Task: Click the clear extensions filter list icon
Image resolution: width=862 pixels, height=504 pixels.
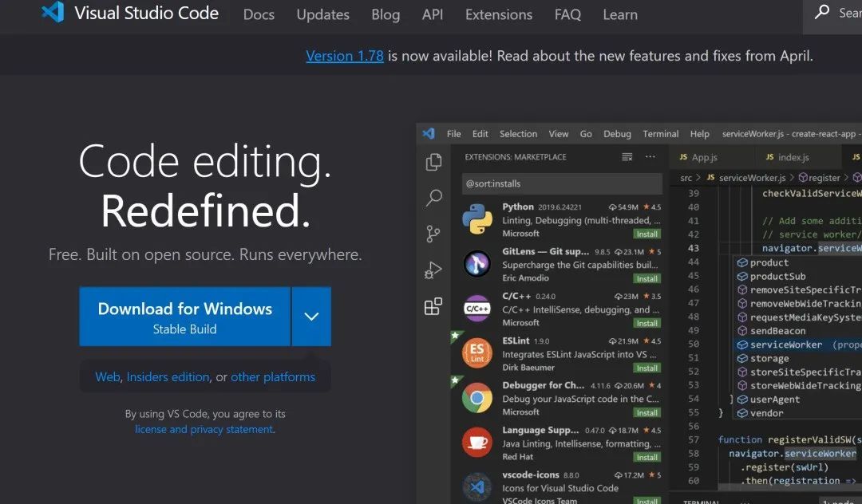Action: tap(627, 157)
